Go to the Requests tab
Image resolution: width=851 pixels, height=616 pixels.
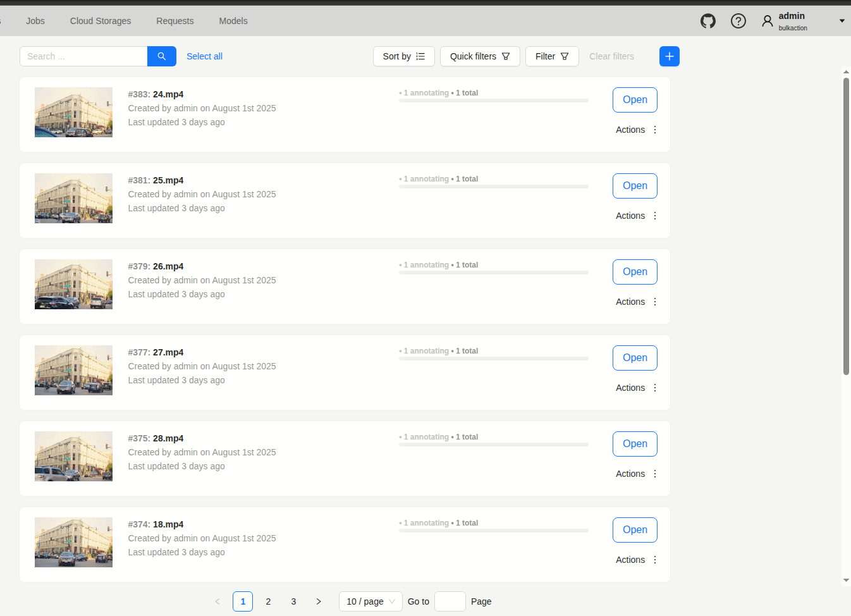[x=175, y=21]
